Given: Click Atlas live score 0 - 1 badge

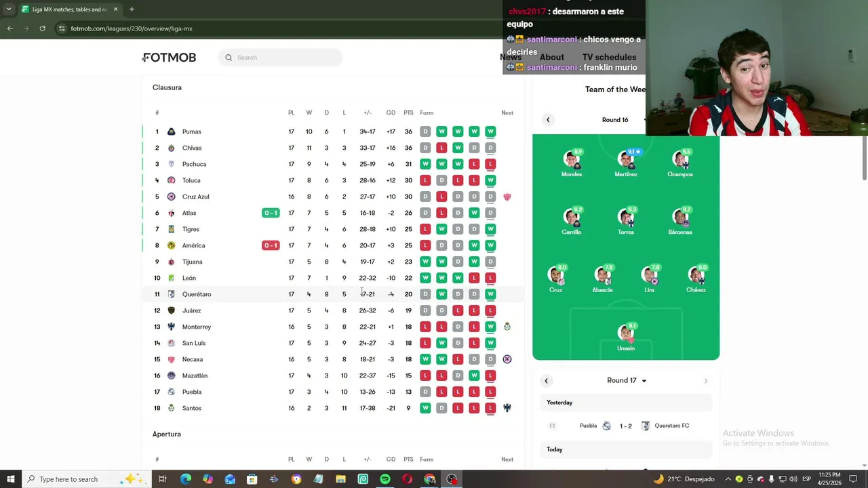Looking at the screenshot, I should pos(271,213).
